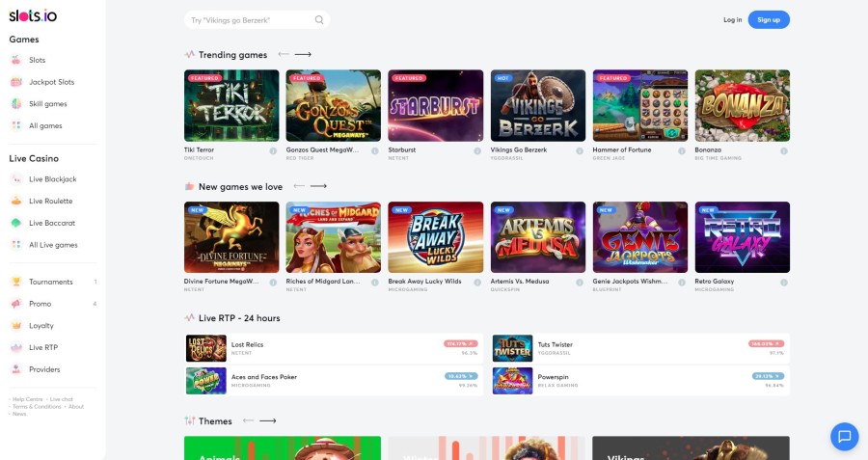Screen dimensions: 868x460
Task: Click the All games grid icon
Action: point(16,125)
